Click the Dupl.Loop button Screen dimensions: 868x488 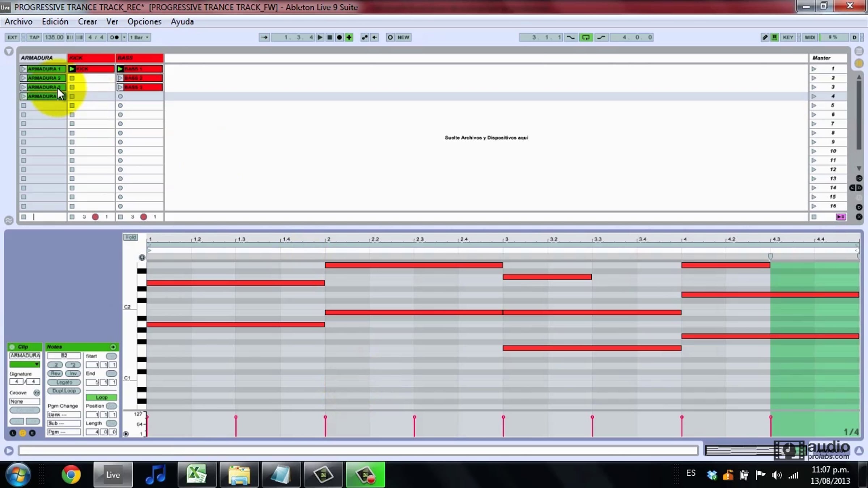point(64,391)
